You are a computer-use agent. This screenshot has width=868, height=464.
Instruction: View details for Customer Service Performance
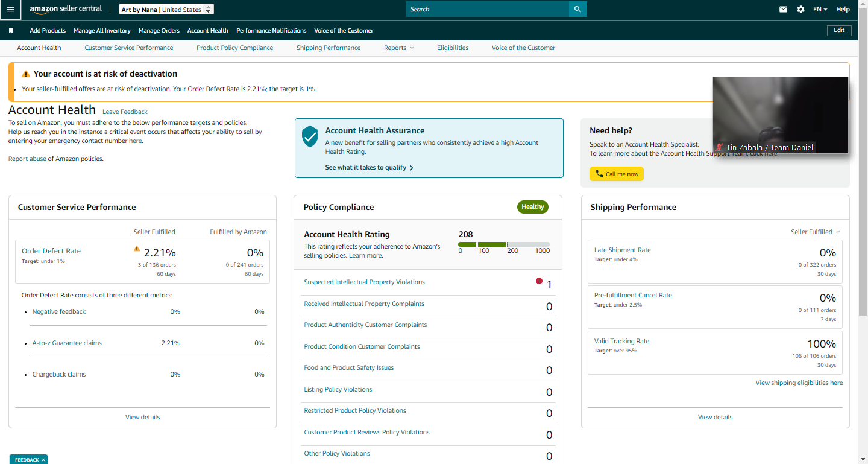coord(143,417)
